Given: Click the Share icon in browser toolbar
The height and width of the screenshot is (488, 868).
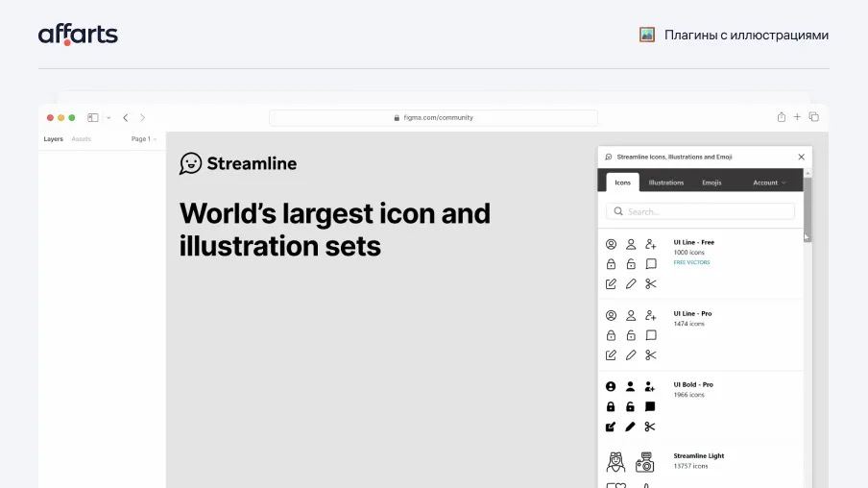Looking at the screenshot, I should tap(781, 117).
